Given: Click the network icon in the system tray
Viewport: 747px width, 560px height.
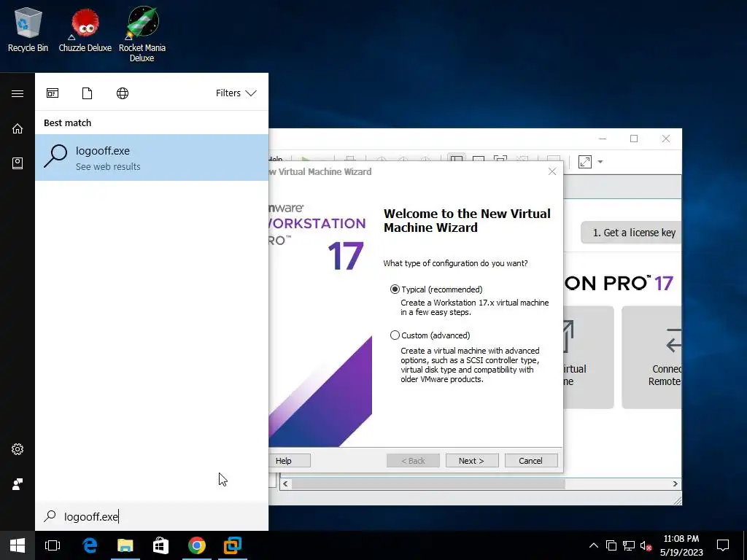Looking at the screenshot, I should 628,545.
